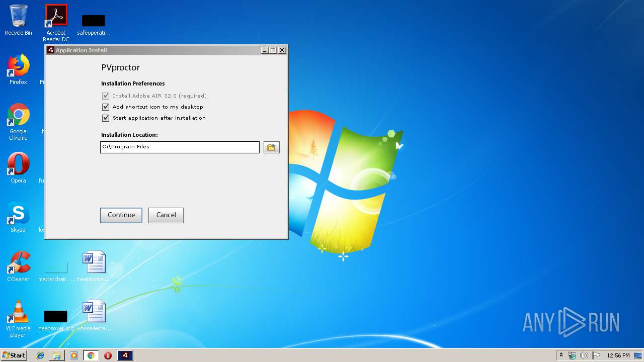Click the folder browse icon beside the install location

tap(271, 147)
